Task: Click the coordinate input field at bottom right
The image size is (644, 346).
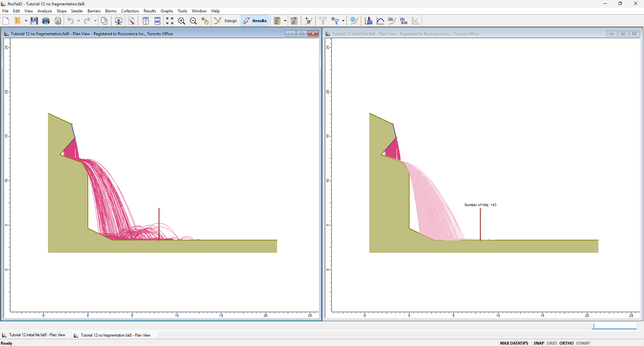Action: 614,326
